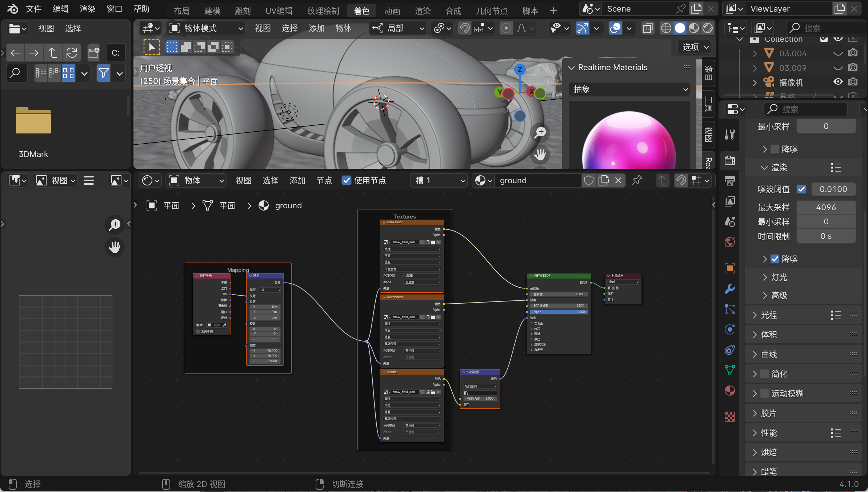
Task: Duplicate the ground material with the copy icon
Action: click(x=603, y=180)
